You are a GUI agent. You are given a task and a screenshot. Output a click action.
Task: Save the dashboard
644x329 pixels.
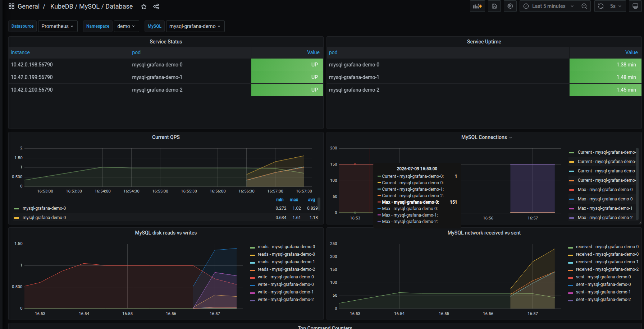pyautogui.click(x=494, y=6)
